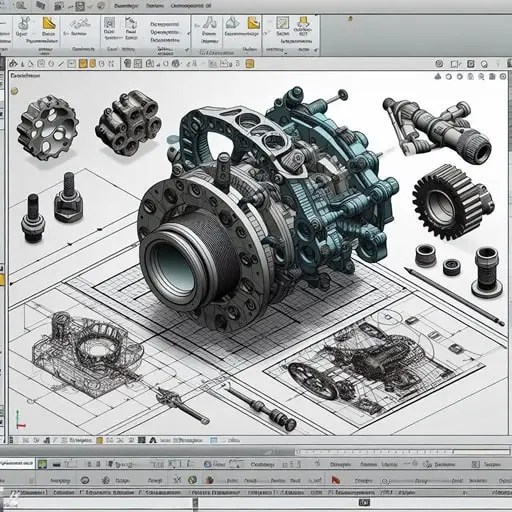Click the top stacked text command in ribbon
The height and width of the screenshot is (512, 512).
pos(165,25)
